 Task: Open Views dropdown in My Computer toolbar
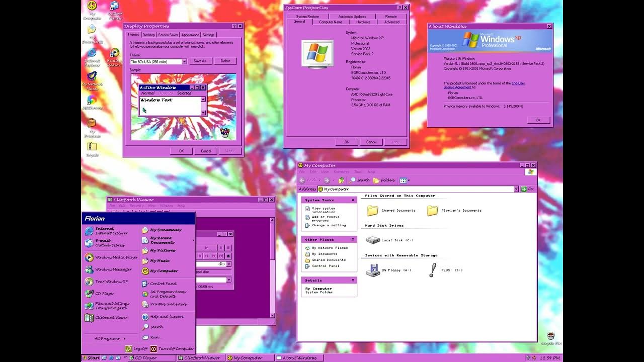coord(405,180)
